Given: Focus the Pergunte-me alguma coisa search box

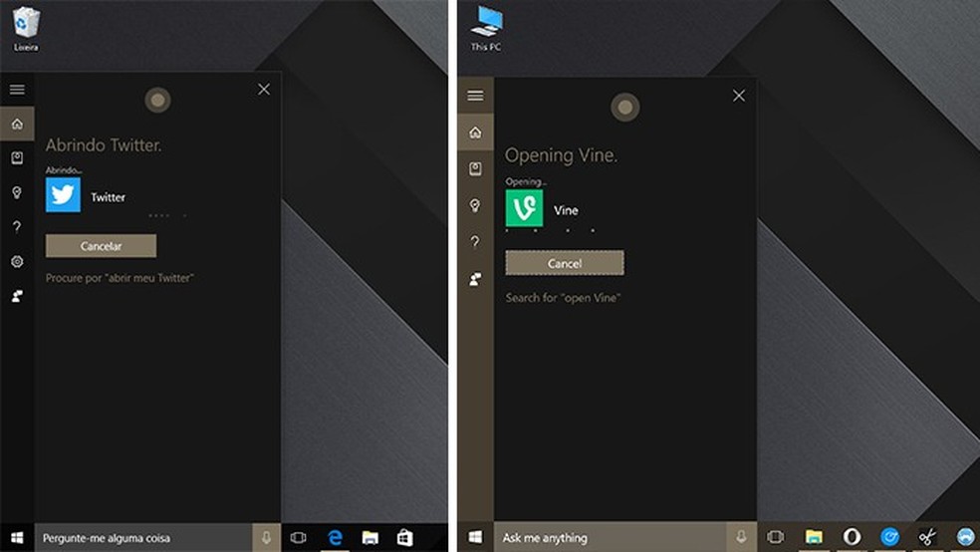Looking at the screenshot, I should tap(143, 538).
